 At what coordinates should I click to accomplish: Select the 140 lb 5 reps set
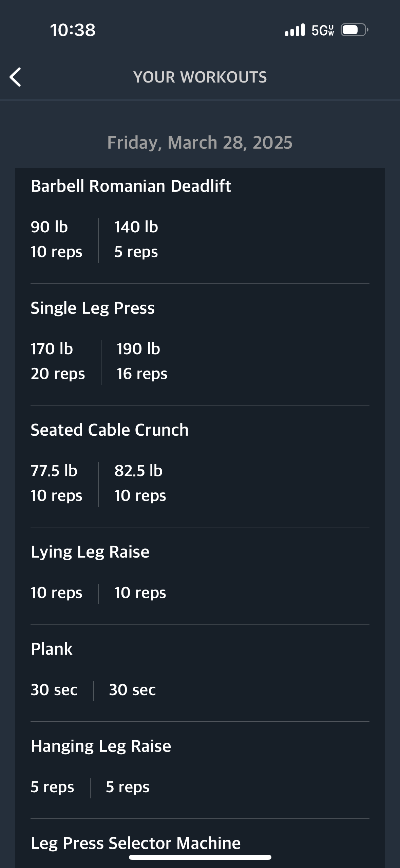point(136,239)
